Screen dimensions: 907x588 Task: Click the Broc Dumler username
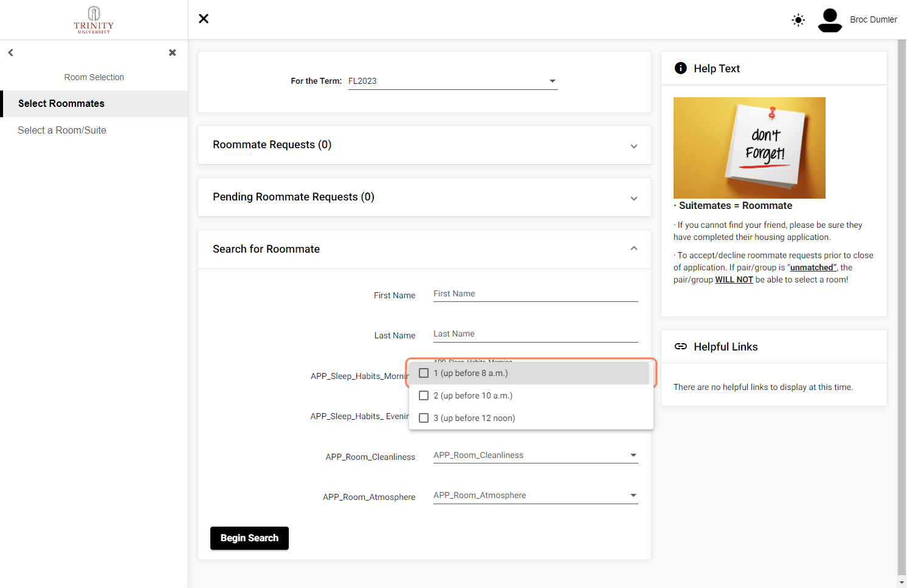874,19
